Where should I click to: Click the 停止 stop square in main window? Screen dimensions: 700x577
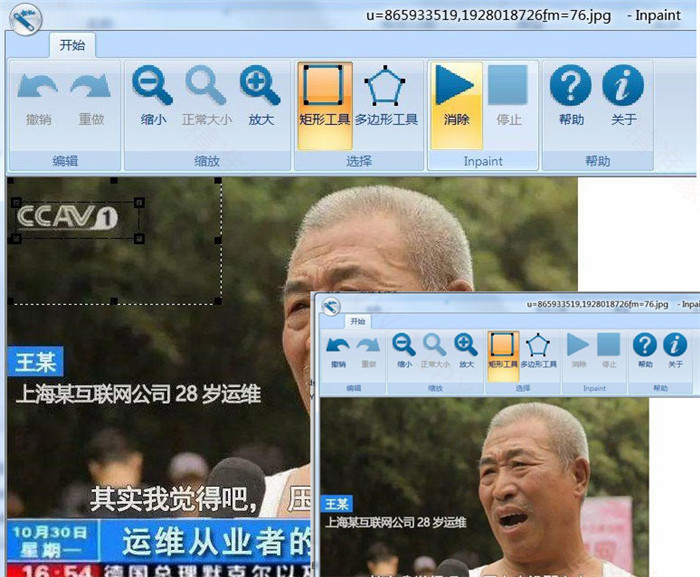tap(509, 96)
